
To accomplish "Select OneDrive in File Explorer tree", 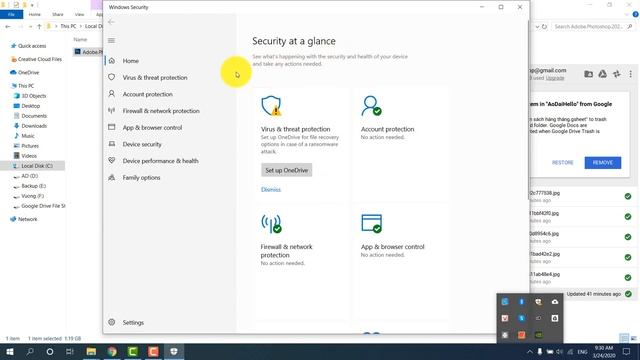I will [28, 73].
